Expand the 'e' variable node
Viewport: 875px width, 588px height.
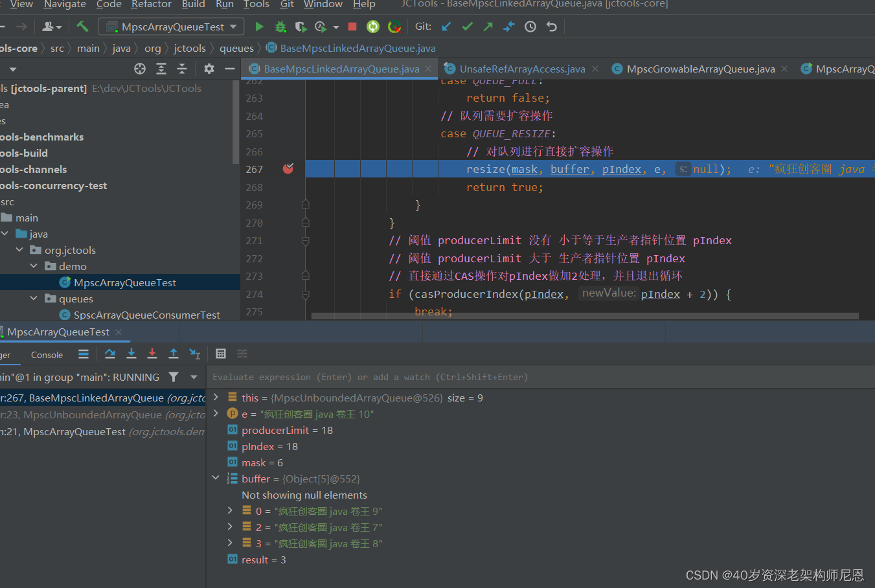[216, 413]
